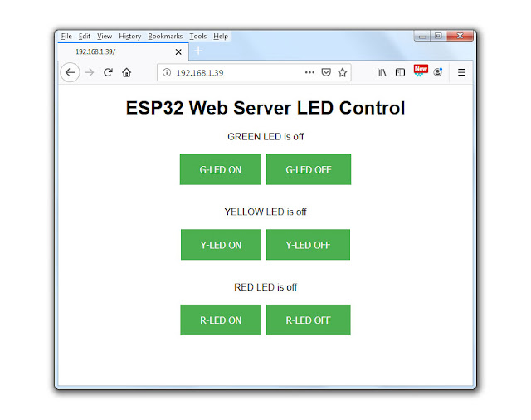Close the browser window
The image size is (531, 420).
tap(460, 36)
